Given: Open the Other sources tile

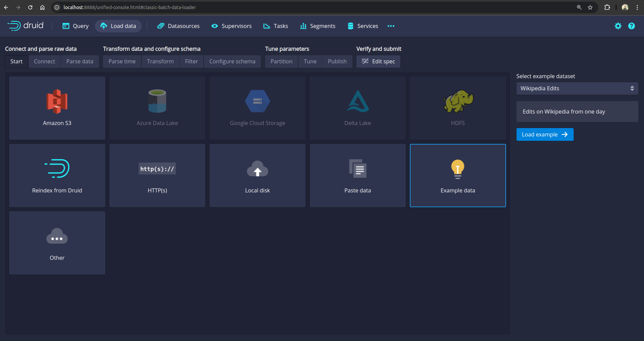Looking at the screenshot, I should pos(57,243).
